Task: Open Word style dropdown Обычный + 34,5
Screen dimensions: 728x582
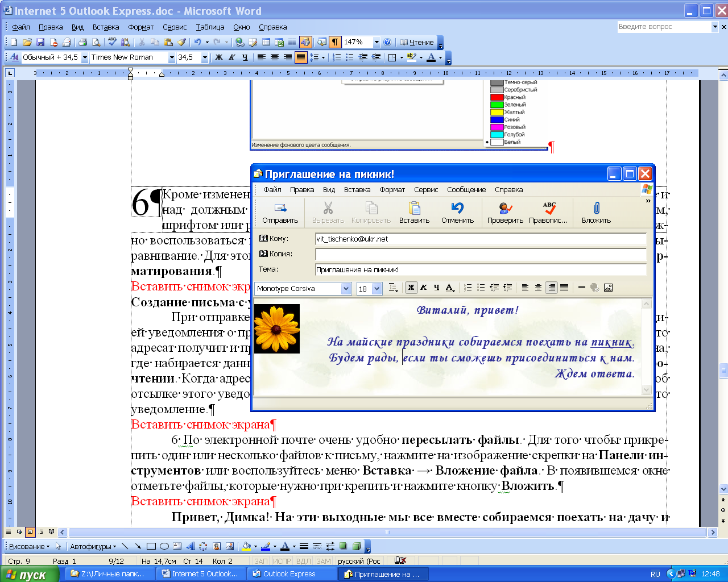Action: (x=85, y=57)
